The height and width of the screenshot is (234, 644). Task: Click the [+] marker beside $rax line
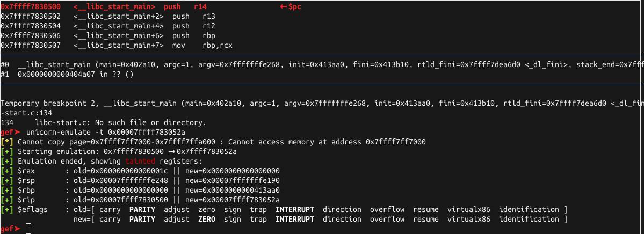point(7,171)
